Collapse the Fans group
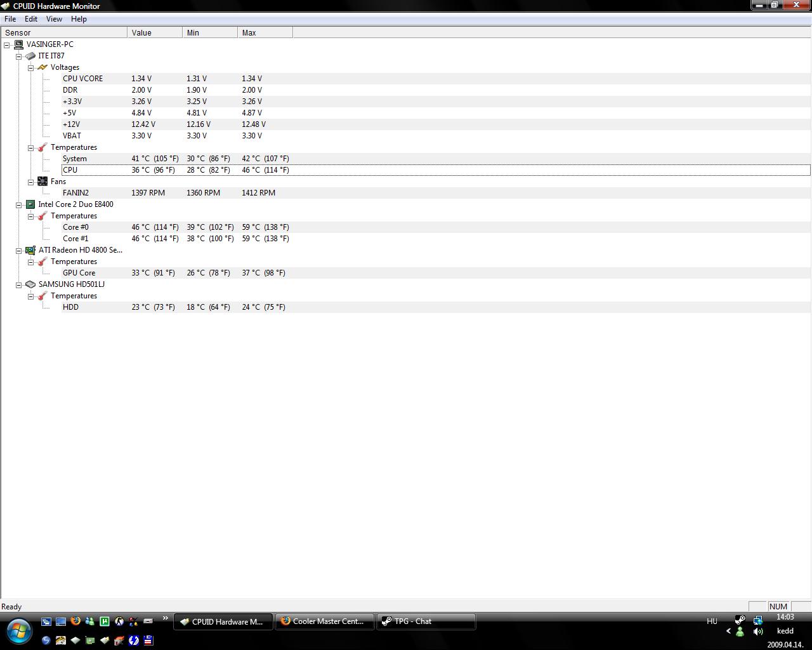812x650 pixels. [30, 182]
